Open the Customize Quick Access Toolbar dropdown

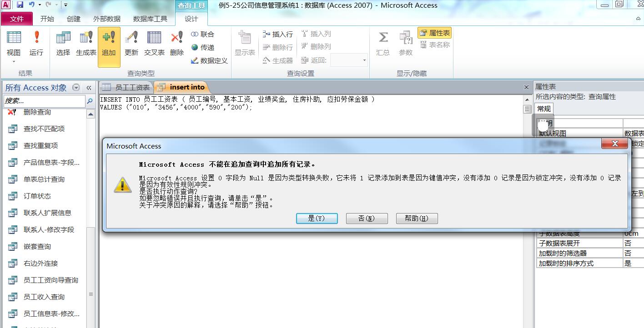click(65, 5)
